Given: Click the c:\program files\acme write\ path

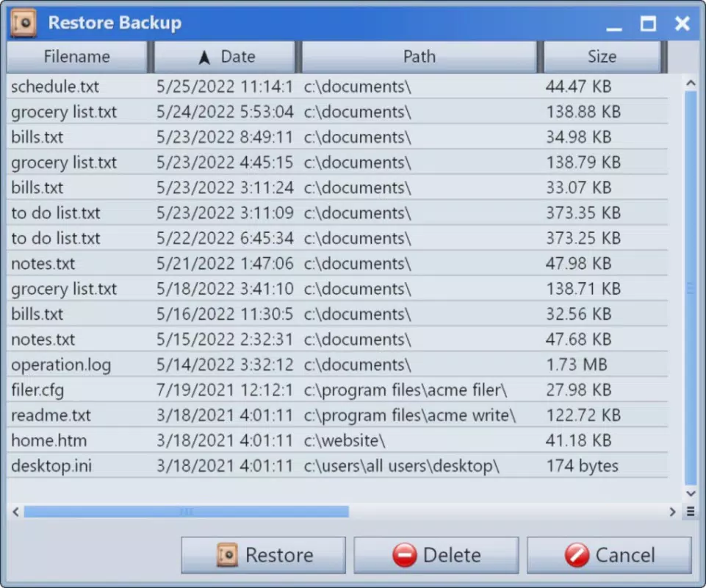Looking at the screenshot, I should (x=410, y=415).
